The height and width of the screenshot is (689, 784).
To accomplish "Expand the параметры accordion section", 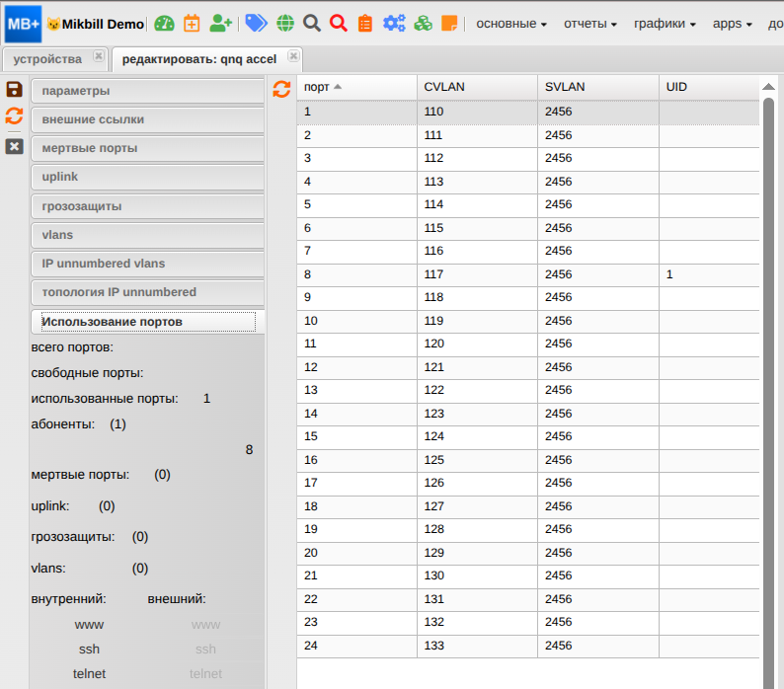I will (148, 91).
